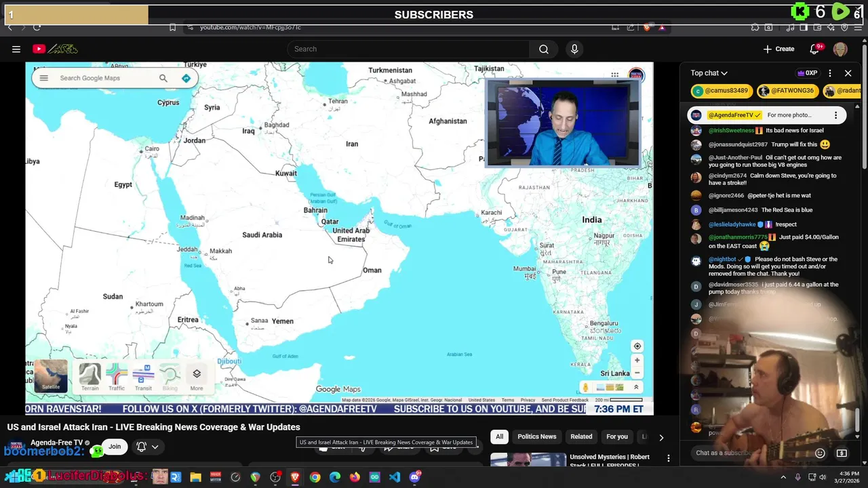Viewport: 868px width, 488px height.
Task: Select the Politics News chip
Action: click(537, 436)
